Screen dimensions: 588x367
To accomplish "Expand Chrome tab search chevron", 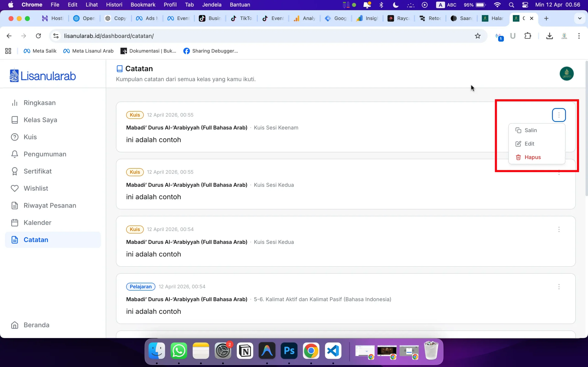I will click(580, 18).
